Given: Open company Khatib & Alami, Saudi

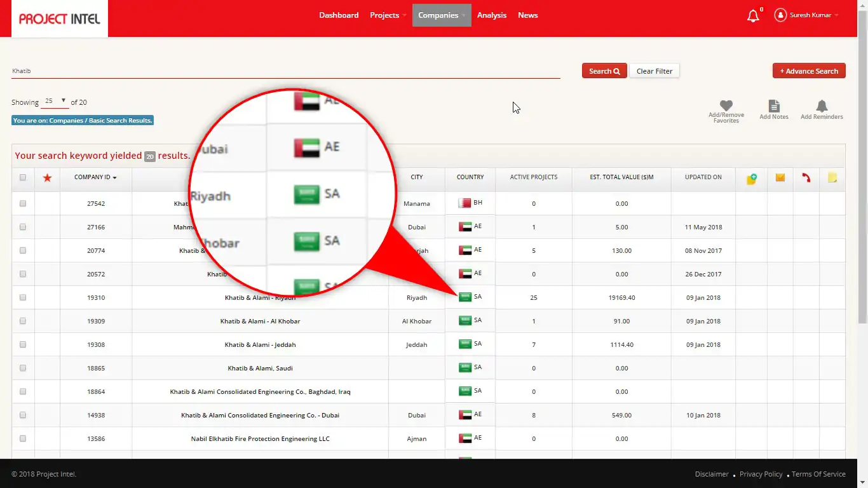Looking at the screenshot, I should point(261,369).
